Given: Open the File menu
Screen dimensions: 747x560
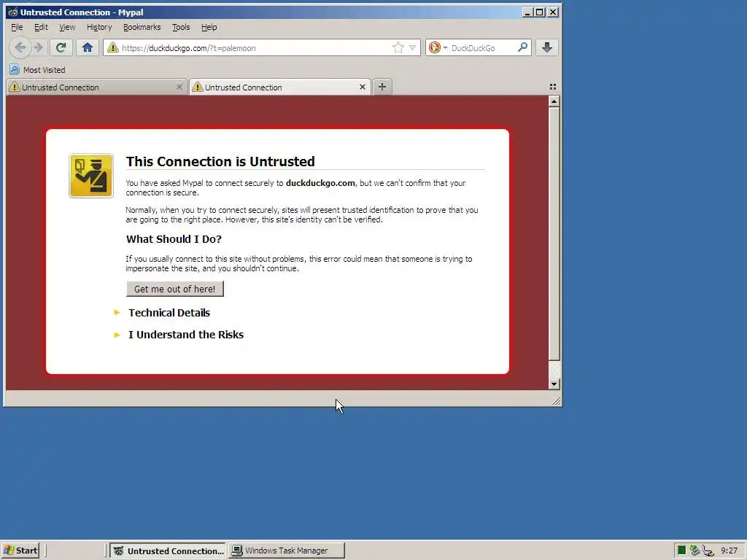Looking at the screenshot, I should pos(17,27).
